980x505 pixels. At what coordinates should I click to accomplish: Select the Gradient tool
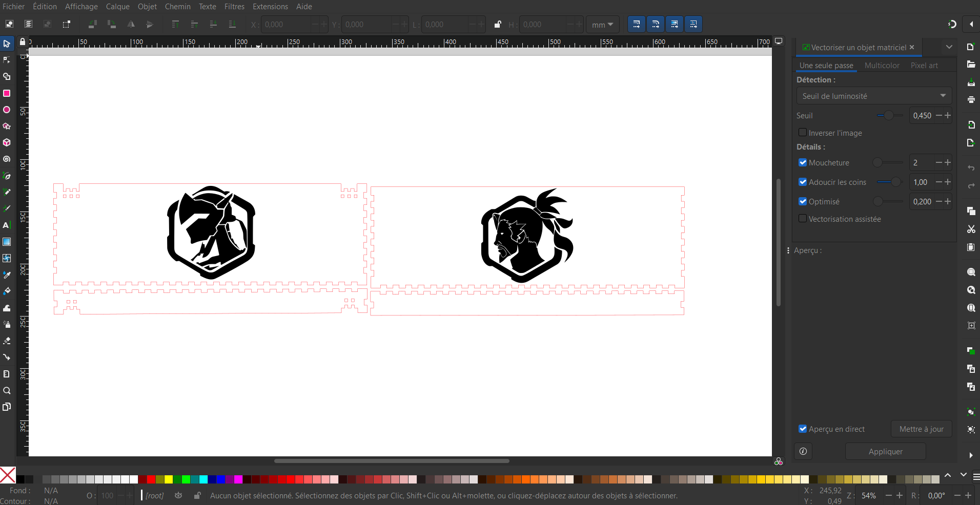tap(7, 242)
